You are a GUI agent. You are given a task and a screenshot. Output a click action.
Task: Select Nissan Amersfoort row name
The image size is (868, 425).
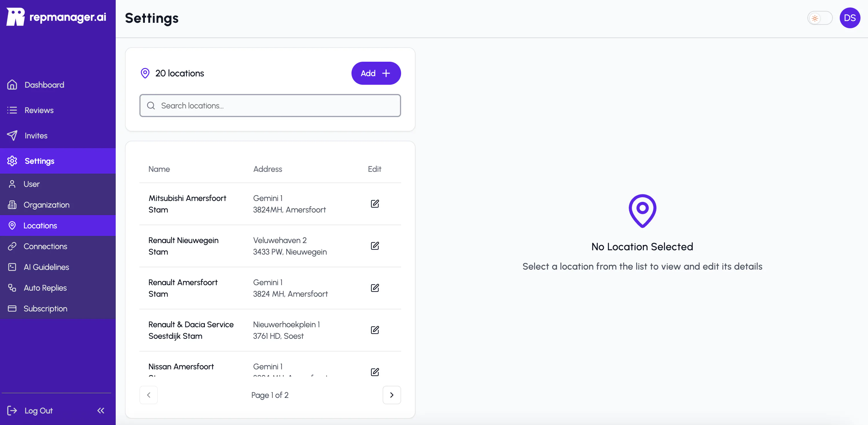(181, 367)
